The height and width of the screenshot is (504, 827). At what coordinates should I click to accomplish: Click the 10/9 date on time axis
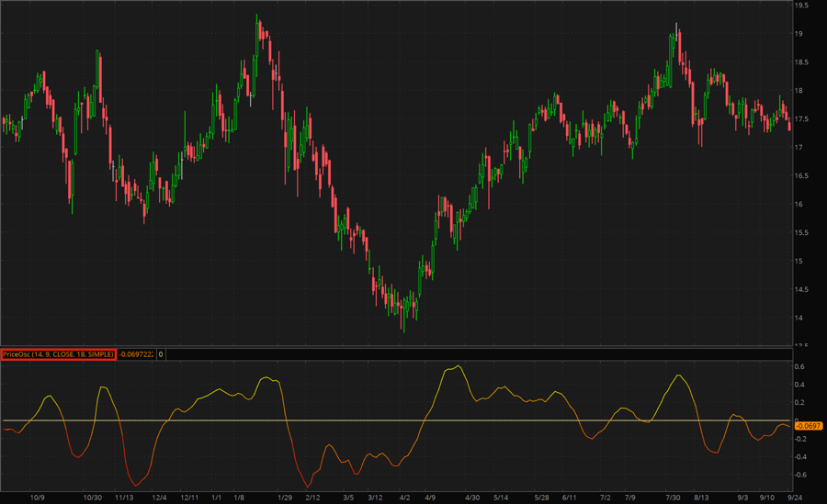click(38, 497)
